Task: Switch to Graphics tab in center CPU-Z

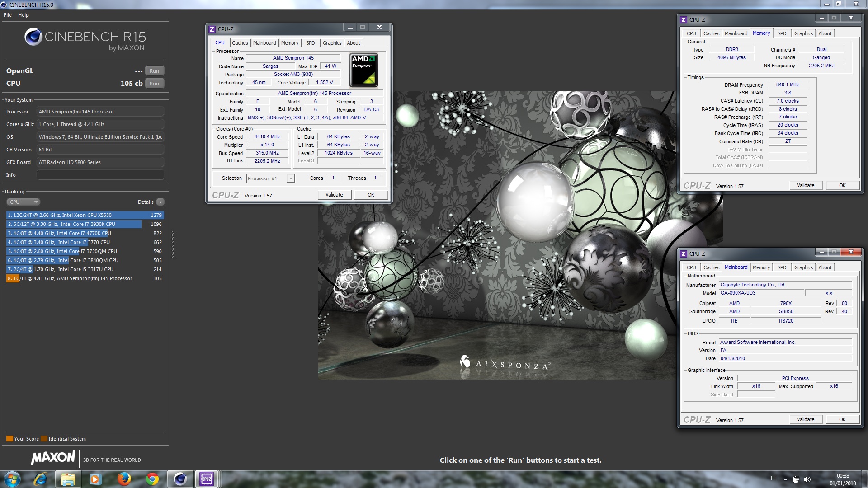Action: click(332, 43)
